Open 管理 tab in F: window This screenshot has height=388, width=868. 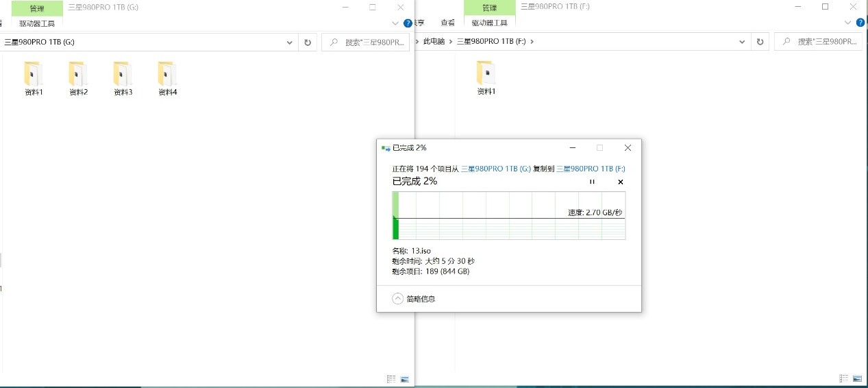489,8
